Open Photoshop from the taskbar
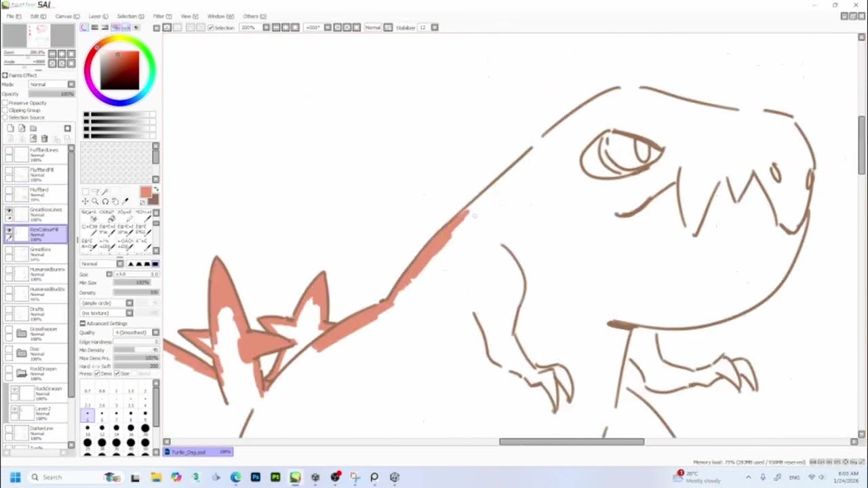868x488 pixels. 255,477
